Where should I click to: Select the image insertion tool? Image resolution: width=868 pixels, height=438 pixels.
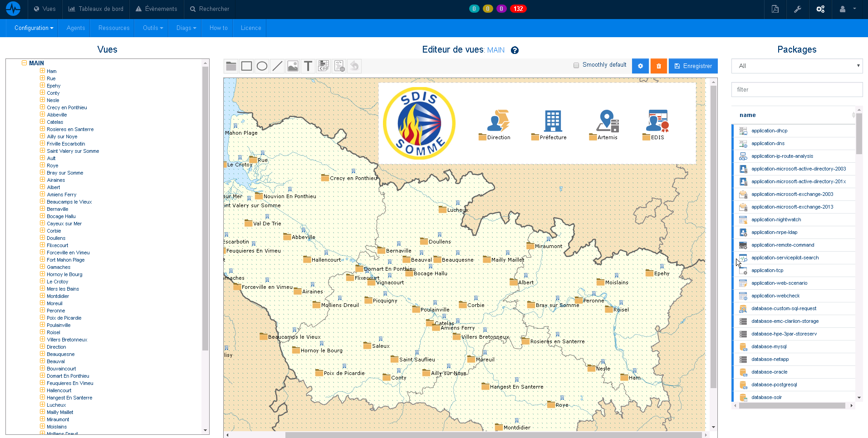click(x=293, y=66)
